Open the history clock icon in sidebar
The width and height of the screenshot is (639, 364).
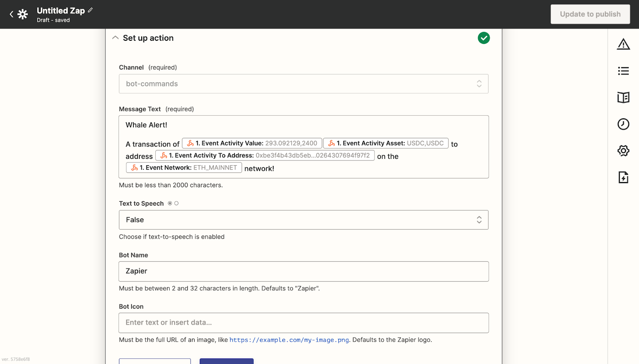click(x=623, y=124)
